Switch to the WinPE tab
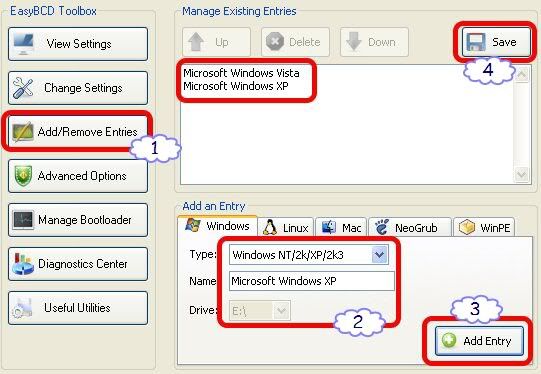This screenshot has height=374, width=541. tap(484, 227)
